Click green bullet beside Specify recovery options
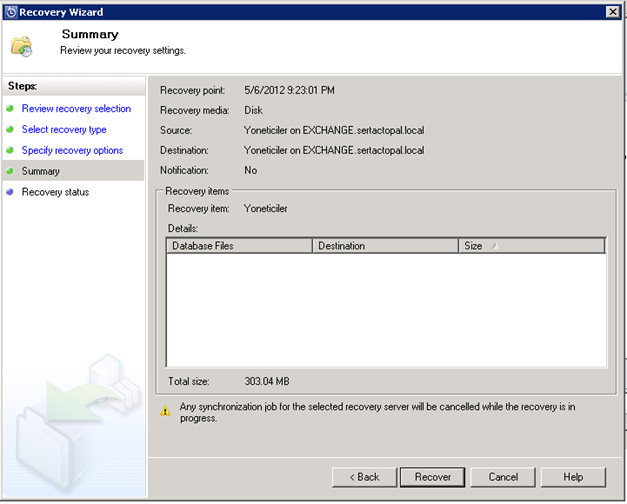The width and height of the screenshot is (627, 504). pyautogui.click(x=10, y=151)
